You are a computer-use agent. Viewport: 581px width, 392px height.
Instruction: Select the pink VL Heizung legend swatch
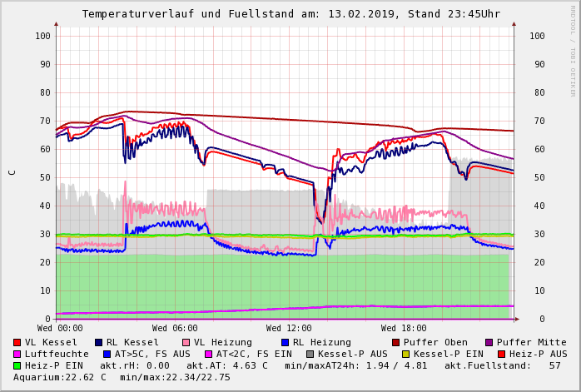[186, 342]
